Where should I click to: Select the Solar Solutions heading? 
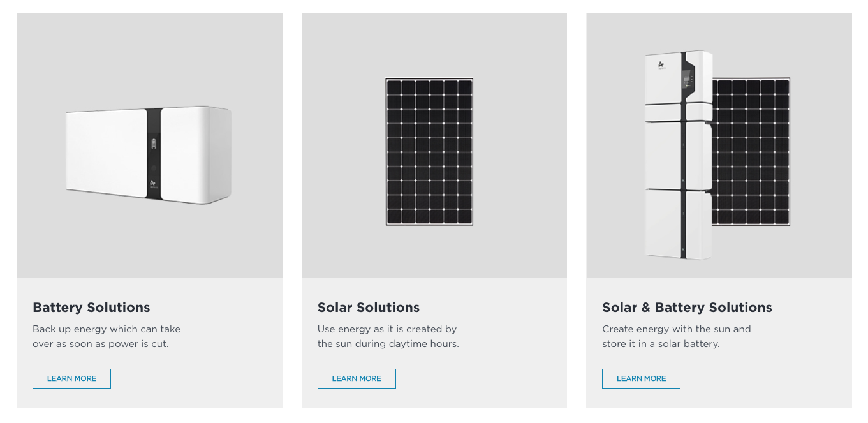[369, 308]
